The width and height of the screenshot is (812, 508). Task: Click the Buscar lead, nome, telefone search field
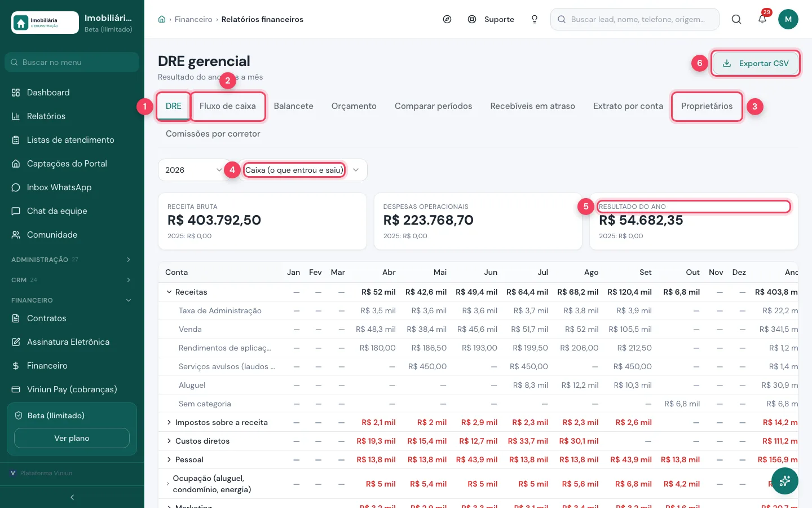tap(635, 19)
